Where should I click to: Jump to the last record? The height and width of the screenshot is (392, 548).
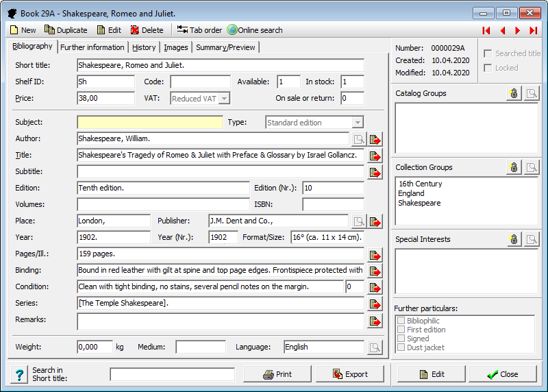(534, 30)
